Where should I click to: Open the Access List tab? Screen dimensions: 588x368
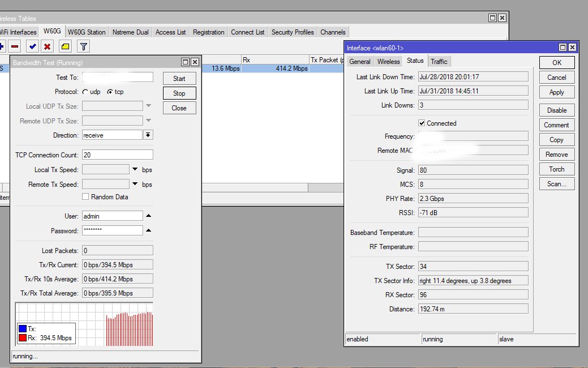pyautogui.click(x=170, y=32)
